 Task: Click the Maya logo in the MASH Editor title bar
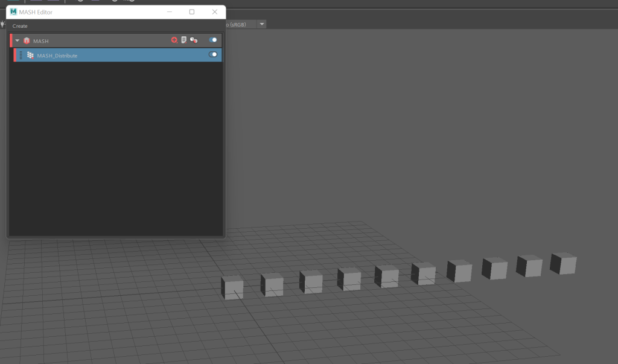[x=13, y=12]
